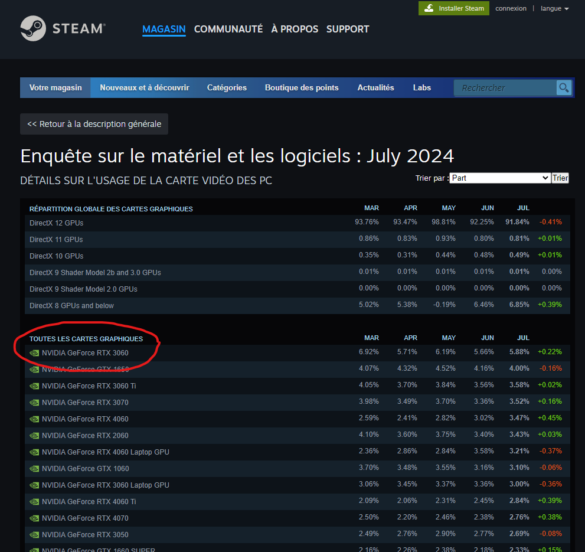
Task: Click the Installer Steam button
Action: [x=454, y=8]
